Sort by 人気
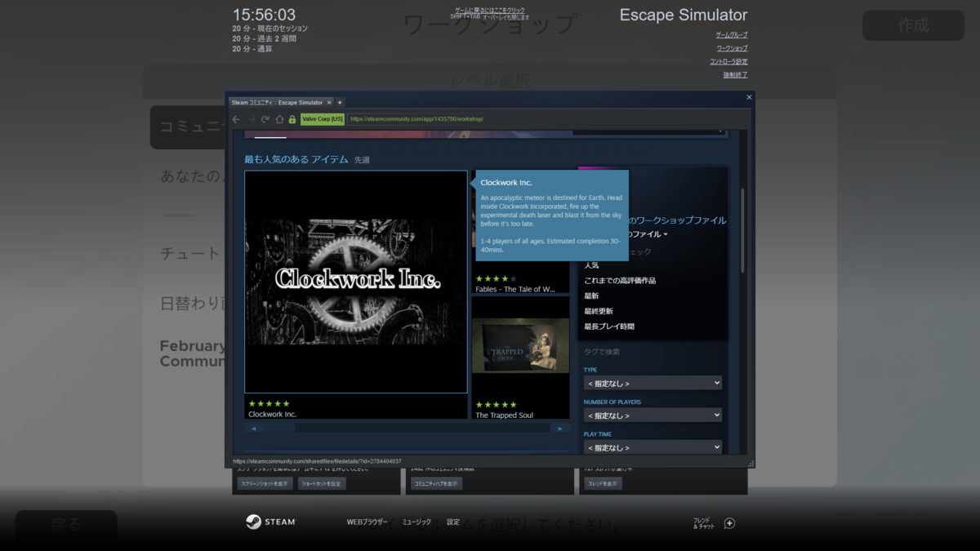980x551 pixels. 591,265
